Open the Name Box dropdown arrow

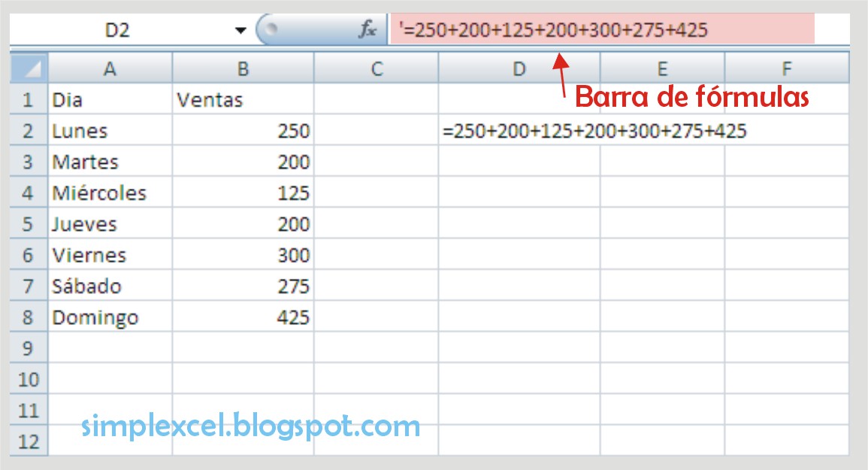pos(240,29)
